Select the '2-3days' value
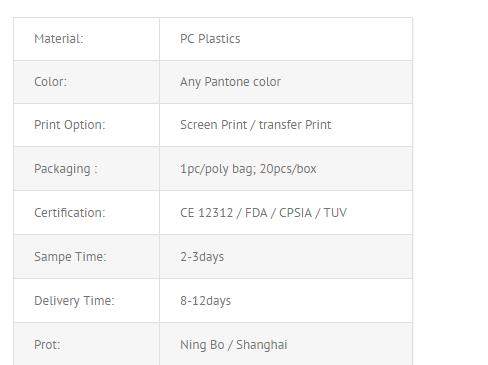Image resolution: width=488 pixels, height=365 pixels. click(202, 257)
